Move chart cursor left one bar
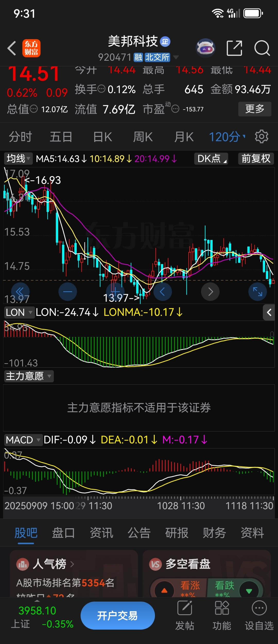Screen dimensions: 278x644 tap(162, 292)
